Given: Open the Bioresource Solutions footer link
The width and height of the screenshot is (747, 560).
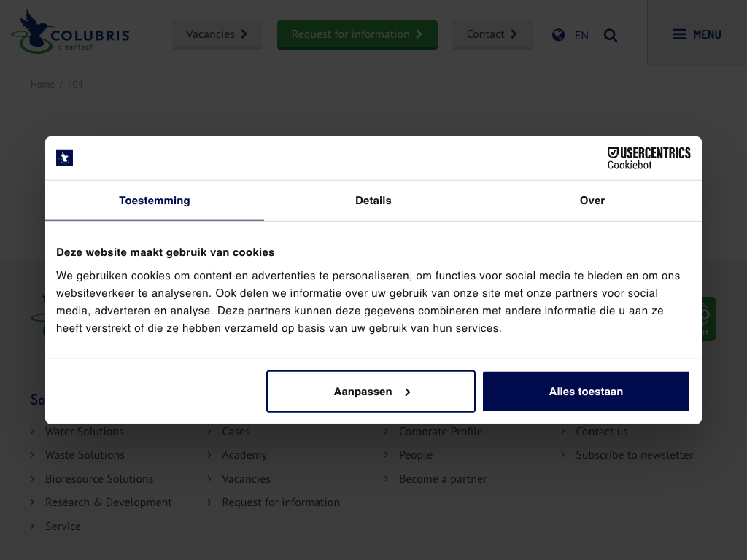Looking at the screenshot, I should coord(99,479).
